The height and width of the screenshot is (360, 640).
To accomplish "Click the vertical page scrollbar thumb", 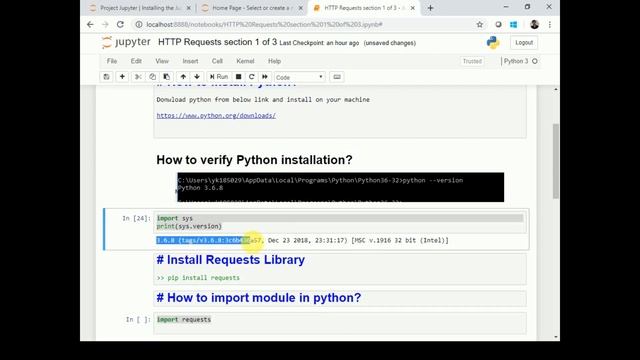I will 556,161.
